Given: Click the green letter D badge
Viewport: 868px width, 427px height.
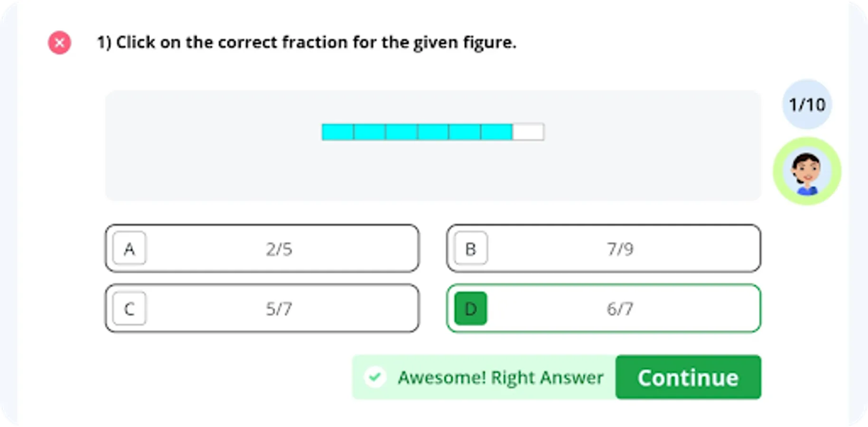Looking at the screenshot, I should [470, 308].
